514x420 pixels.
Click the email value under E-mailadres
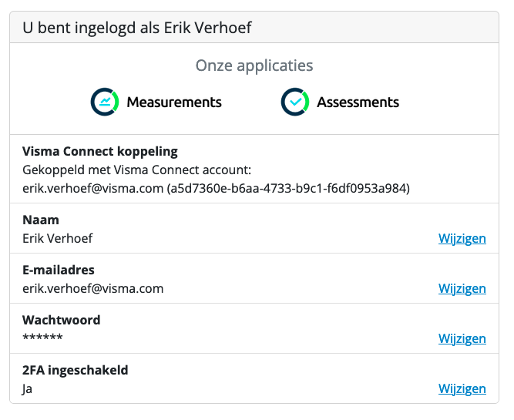(92, 289)
